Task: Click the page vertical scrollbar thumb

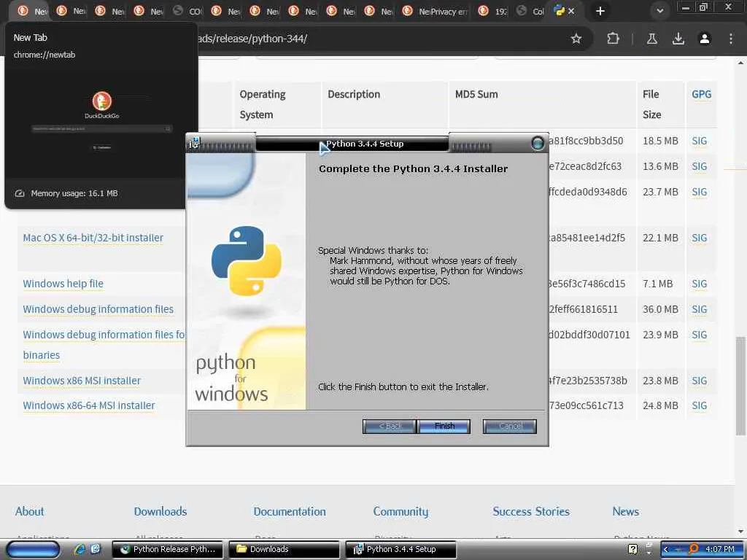Action: (740, 386)
